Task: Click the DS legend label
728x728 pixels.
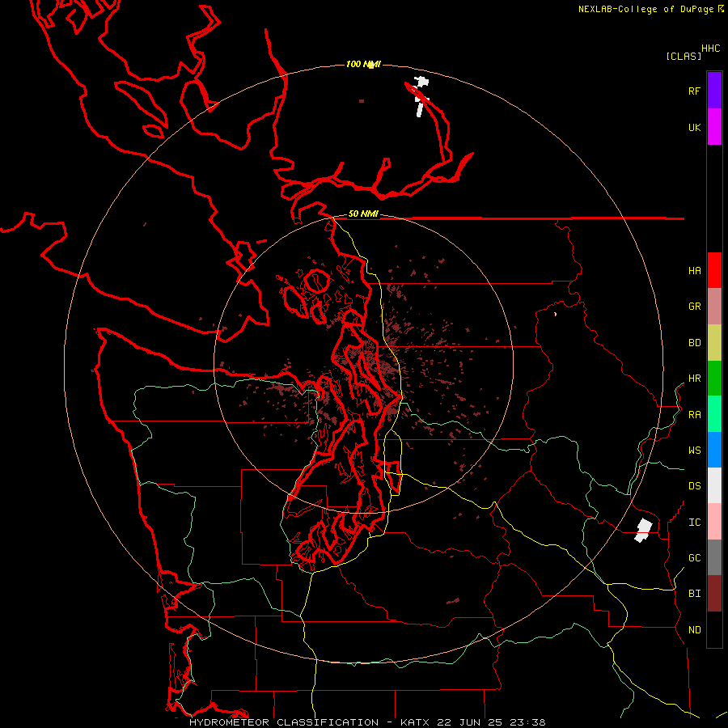Action: pos(694,486)
